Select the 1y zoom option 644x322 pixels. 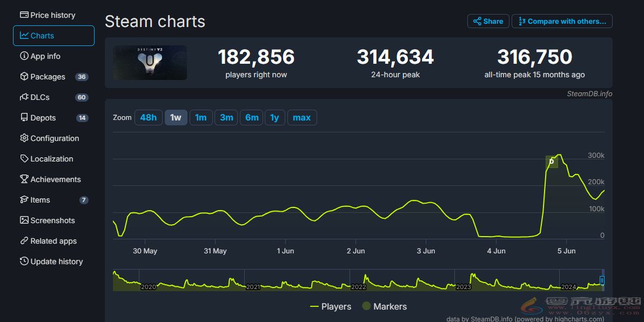275,117
